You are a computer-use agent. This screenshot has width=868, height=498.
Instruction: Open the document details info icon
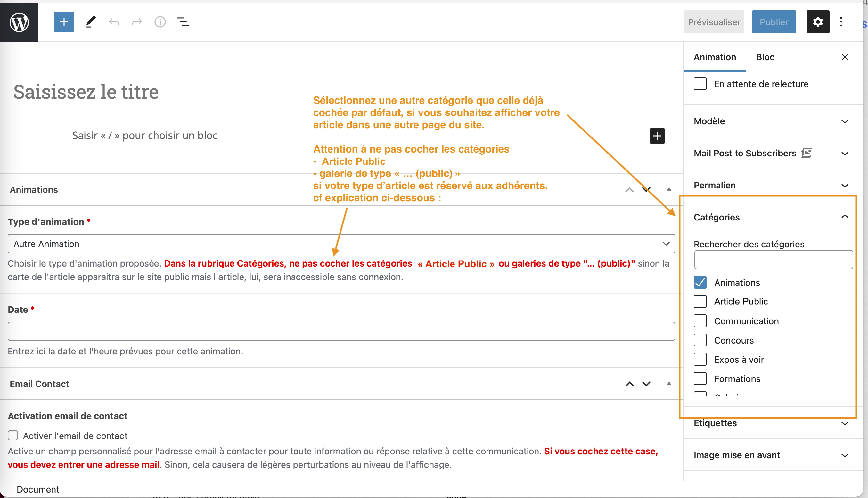tap(160, 22)
